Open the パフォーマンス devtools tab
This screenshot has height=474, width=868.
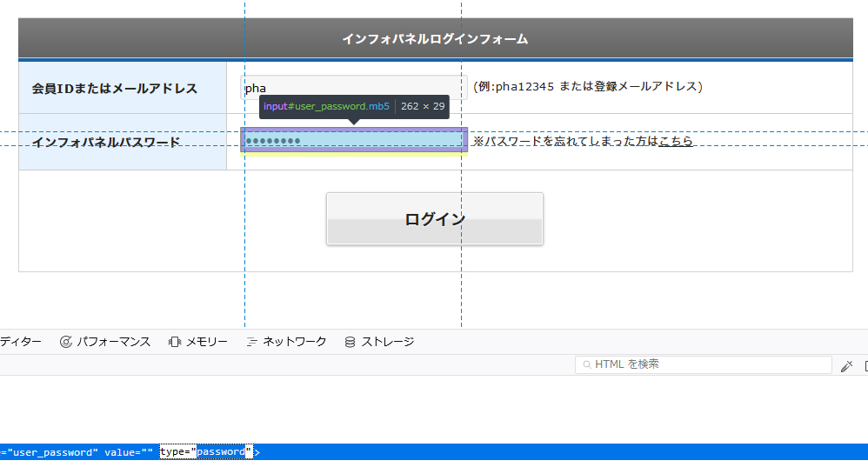pos(104,342)
